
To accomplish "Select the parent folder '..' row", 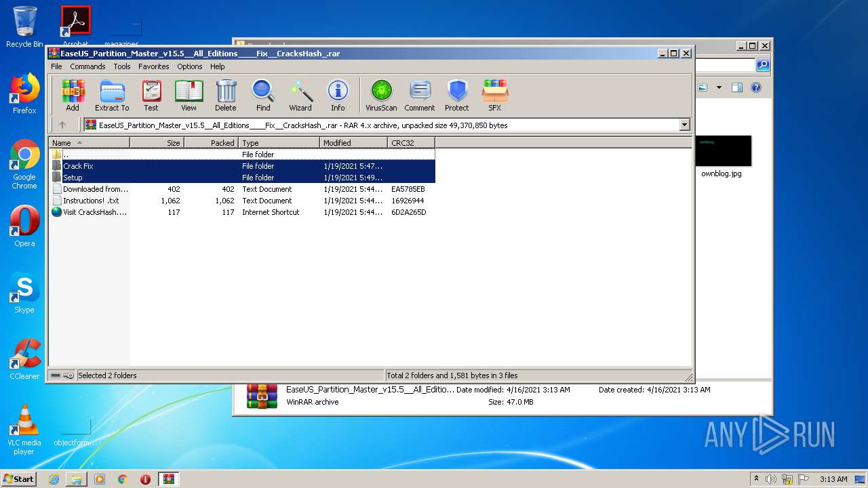I will coord(242,155).
